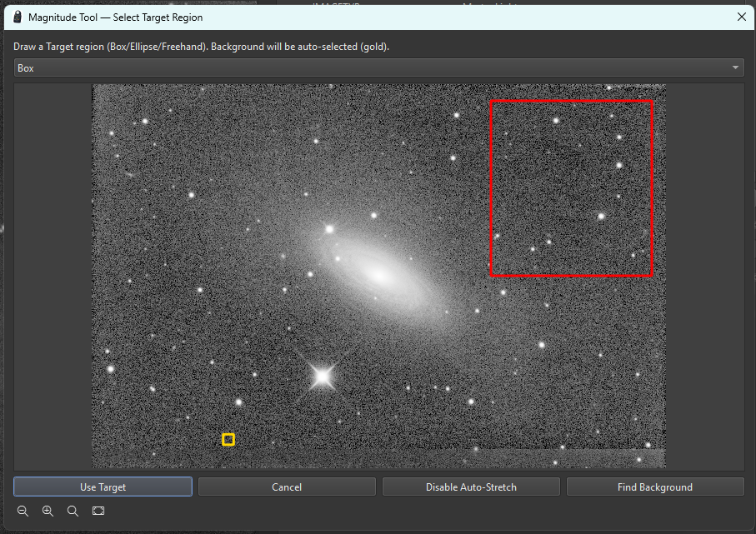
Task: Click the dialog title 'Select Target Region'
Action: pos(158,17)
